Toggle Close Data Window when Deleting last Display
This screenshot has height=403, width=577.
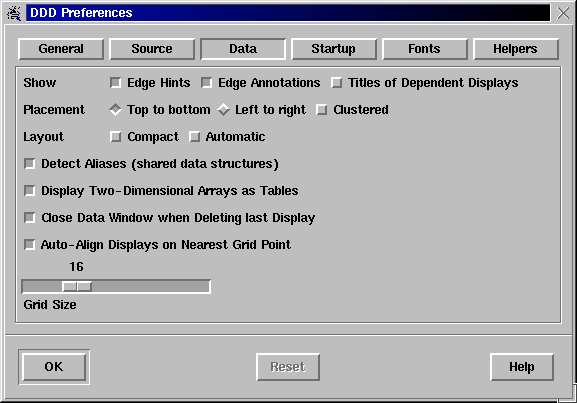29,218
